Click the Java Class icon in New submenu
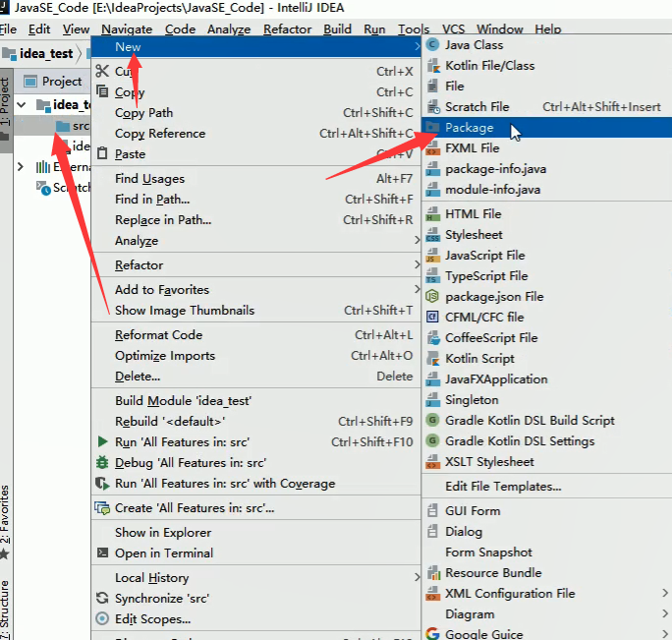The height and width of the screenshot is (640, 672). click(x=433, y=44)
